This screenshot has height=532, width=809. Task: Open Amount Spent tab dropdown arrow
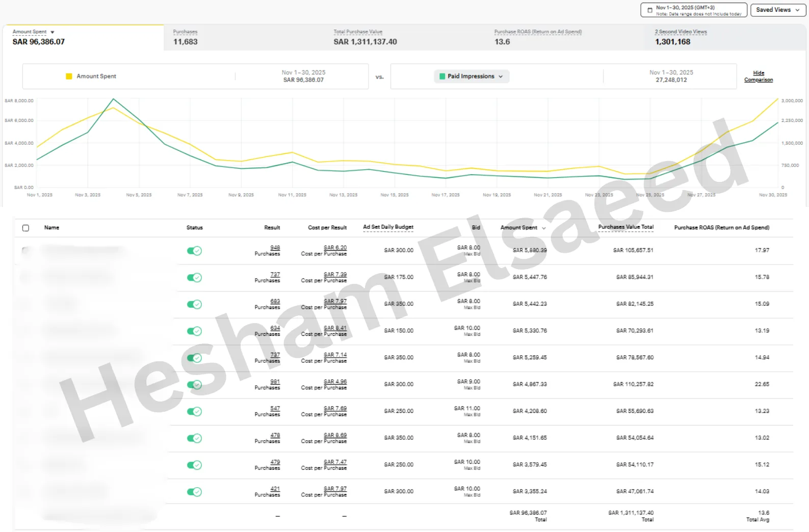point(53,32)
